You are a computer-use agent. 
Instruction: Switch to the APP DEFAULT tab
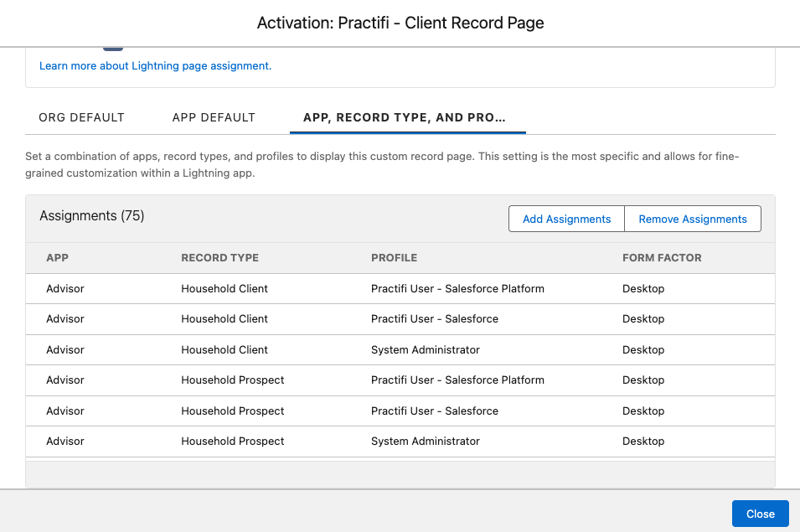[214, 118]
